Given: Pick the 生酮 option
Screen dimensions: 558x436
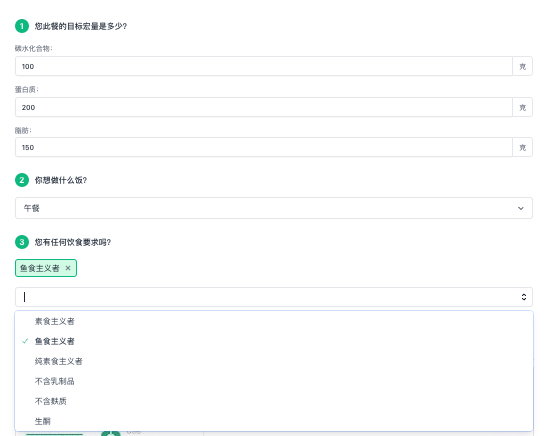Looking at the screenshot, I should [x=274, y=421].
